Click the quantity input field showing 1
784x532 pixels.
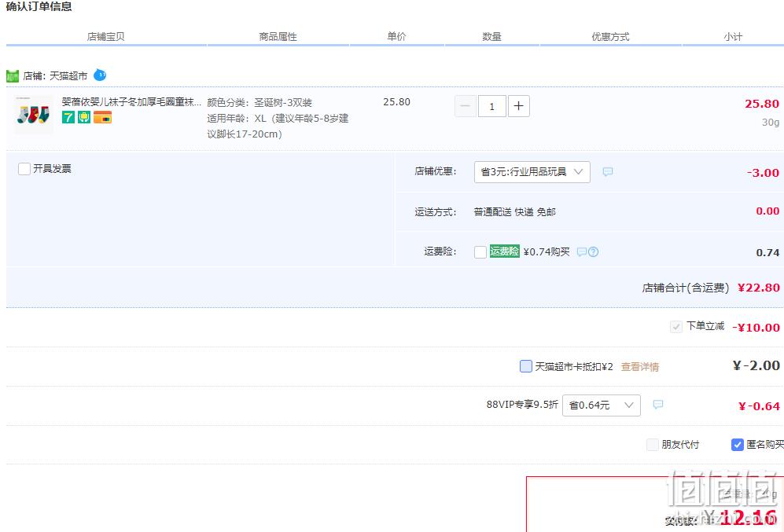pyautogui.click(x=492, y=106)
